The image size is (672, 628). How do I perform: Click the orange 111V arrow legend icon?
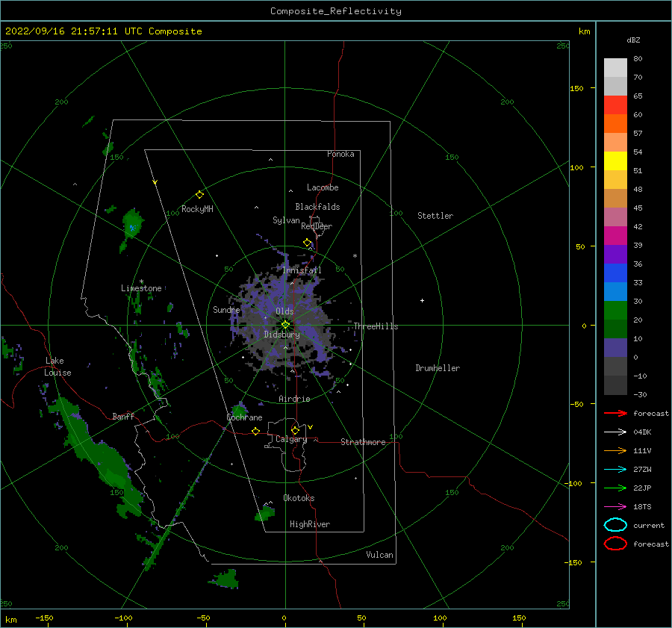point(615,450)
